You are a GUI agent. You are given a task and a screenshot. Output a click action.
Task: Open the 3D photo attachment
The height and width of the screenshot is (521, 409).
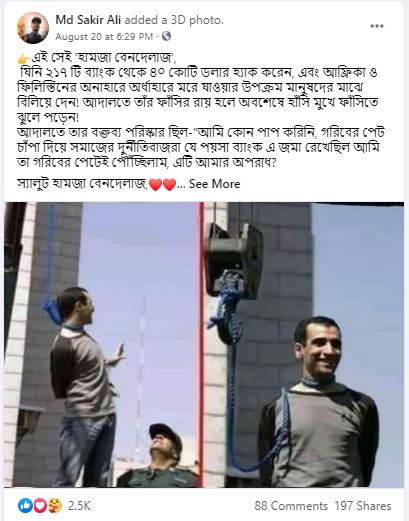click(204, 345)
